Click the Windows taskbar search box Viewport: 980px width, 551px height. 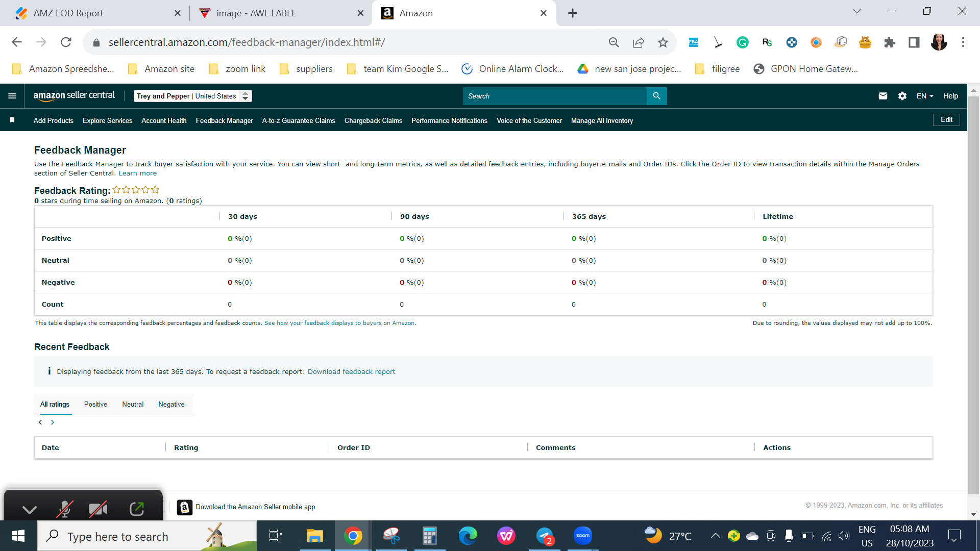[x=147, y=536]
